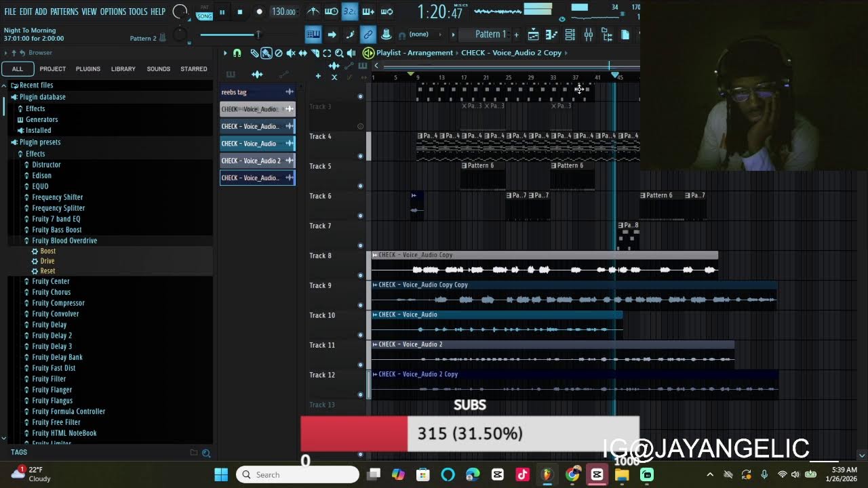Expand the Fruity Compressor presets
This screenshot has width=868, height=488.
click(x=58, y=303)
